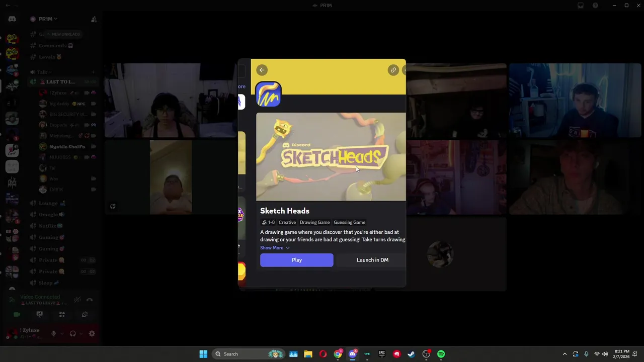Open Spotify from taskbar
Image resolution: width=644 pixels, height=362 pixels.
(441, 354)
